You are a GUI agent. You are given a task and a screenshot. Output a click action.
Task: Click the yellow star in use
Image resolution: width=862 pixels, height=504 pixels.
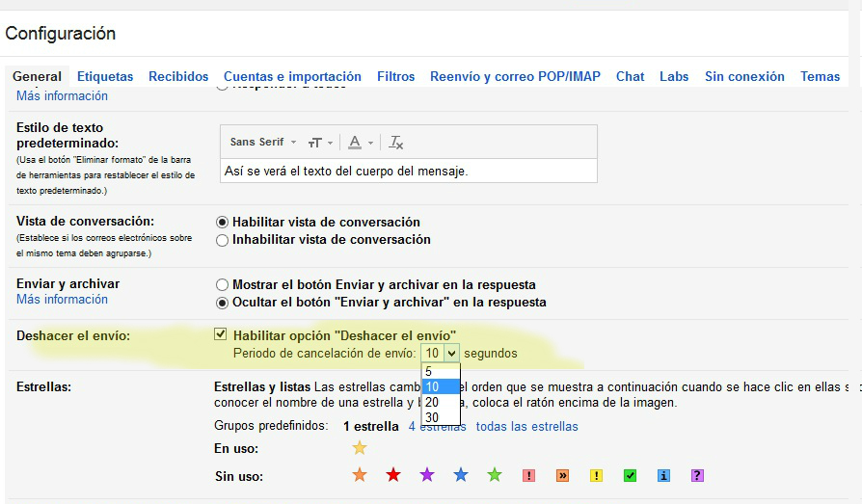(x=360, y=448)
